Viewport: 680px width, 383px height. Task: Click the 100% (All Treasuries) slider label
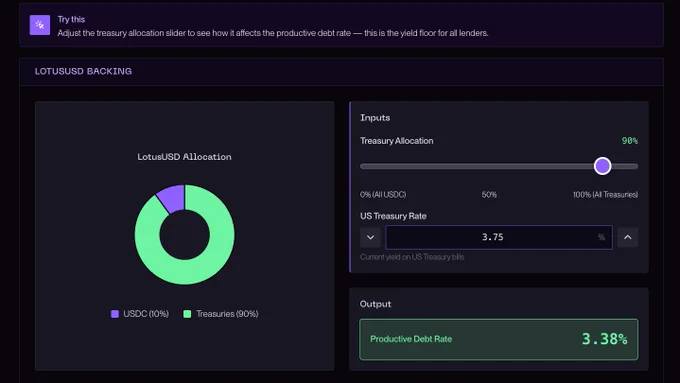click(x=605, y=194)
